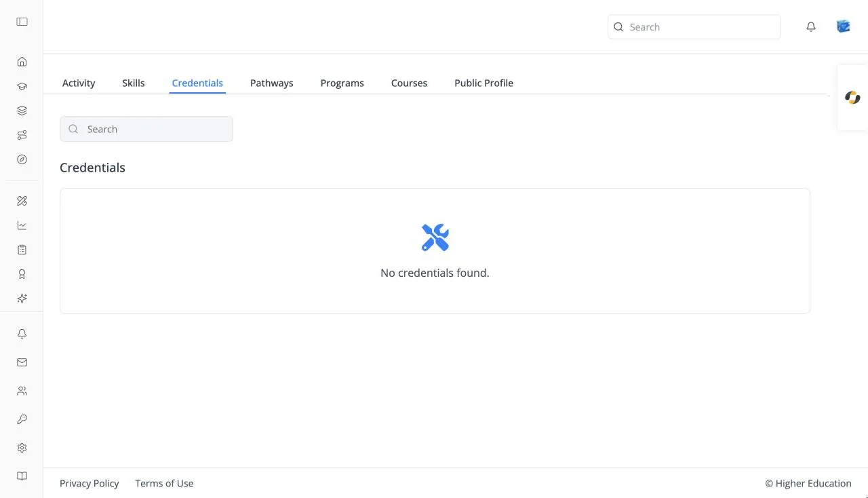Viewport: 868px width, 498px height.
Task: Click the 'No credentials found.' message
Action: tap(435, 273)
